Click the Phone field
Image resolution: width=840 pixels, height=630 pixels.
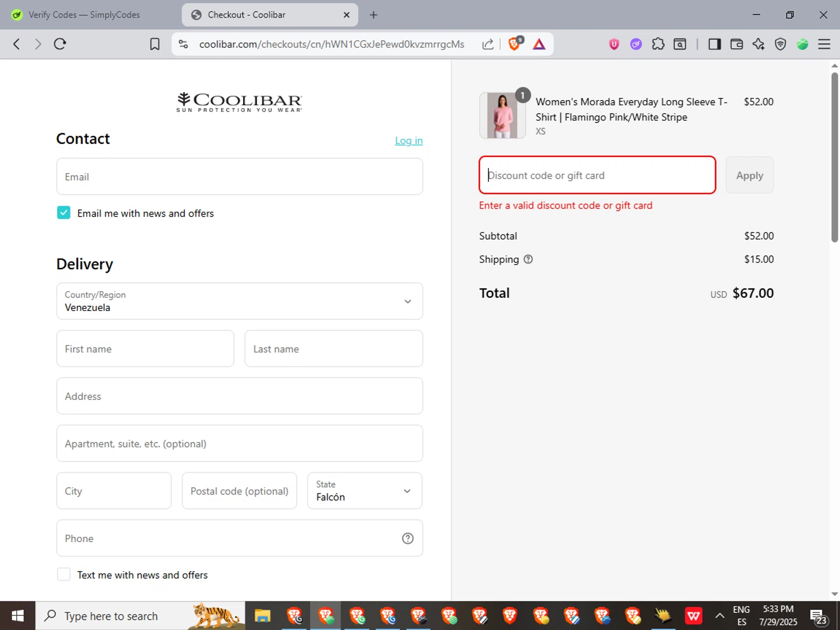coord(240,538)
